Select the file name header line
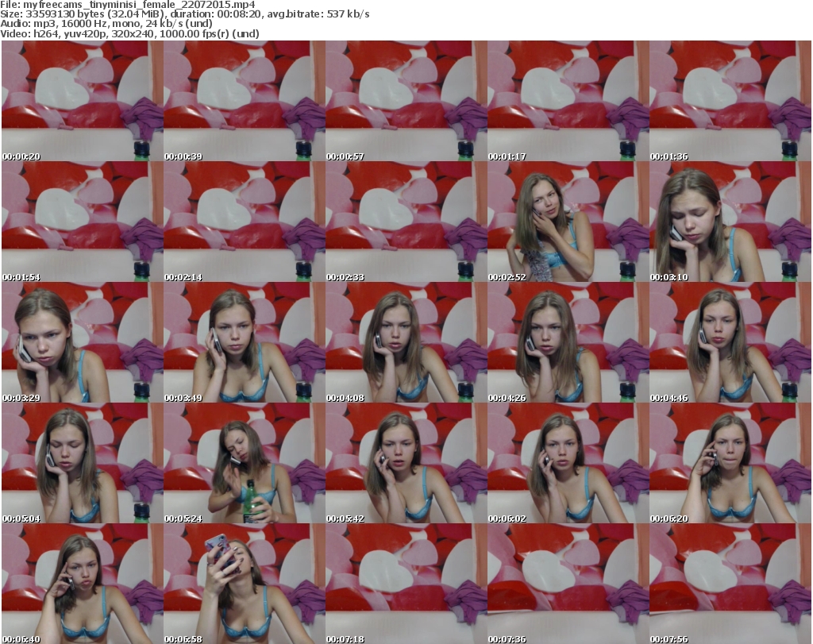 point(128,5)
